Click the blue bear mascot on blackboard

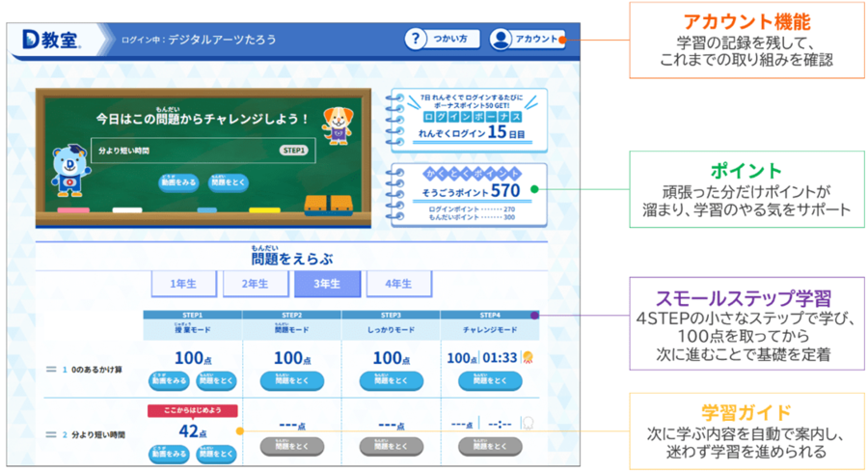(x=68, y=171)
